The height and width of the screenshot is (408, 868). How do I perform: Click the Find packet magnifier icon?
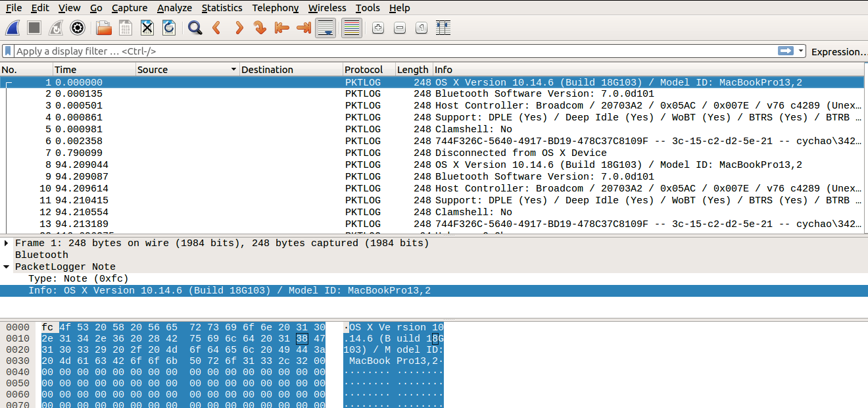[x=195, y=28]
